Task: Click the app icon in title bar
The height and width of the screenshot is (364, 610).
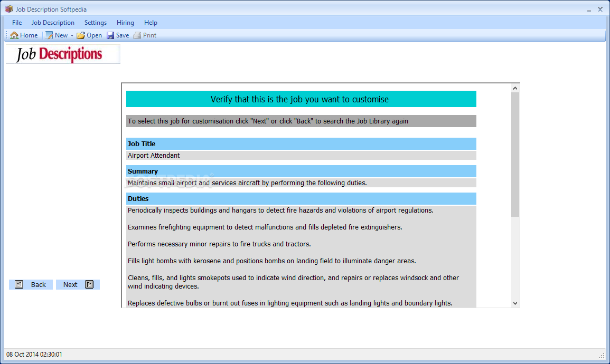Action: pyautogui.click(x=9, y=9)
